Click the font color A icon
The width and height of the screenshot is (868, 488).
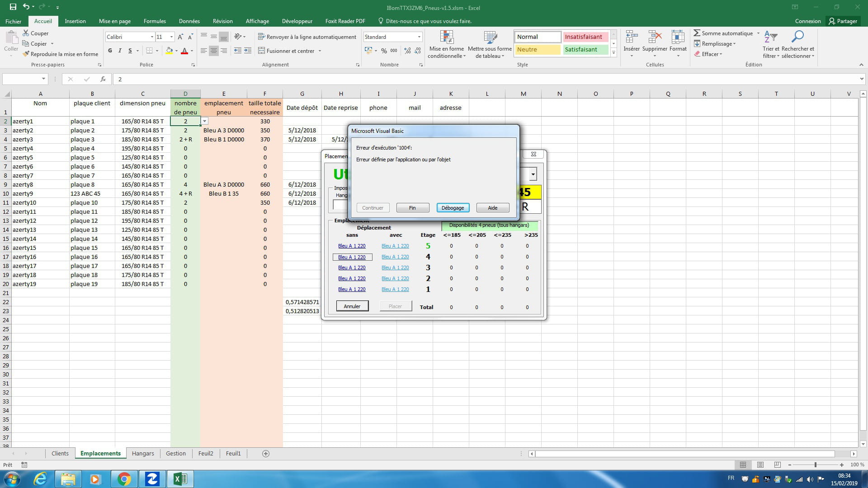point(184,51)
